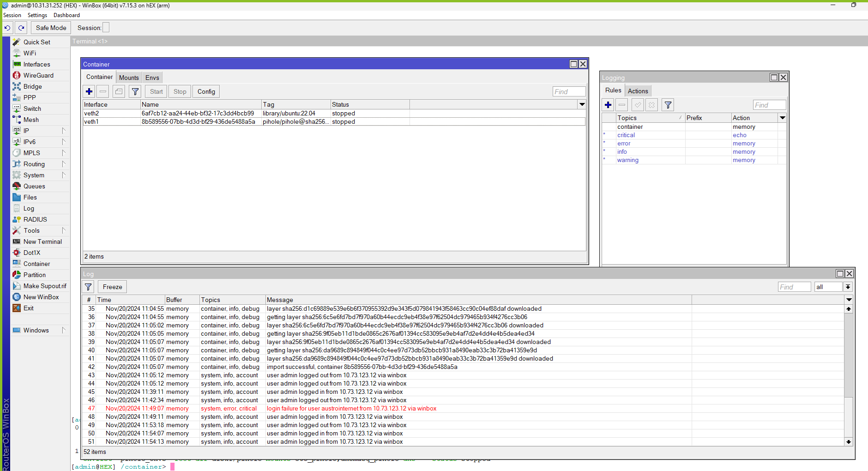Click the Find field in Logging window
Screen dimensions: 868x471
click(769, 105)
